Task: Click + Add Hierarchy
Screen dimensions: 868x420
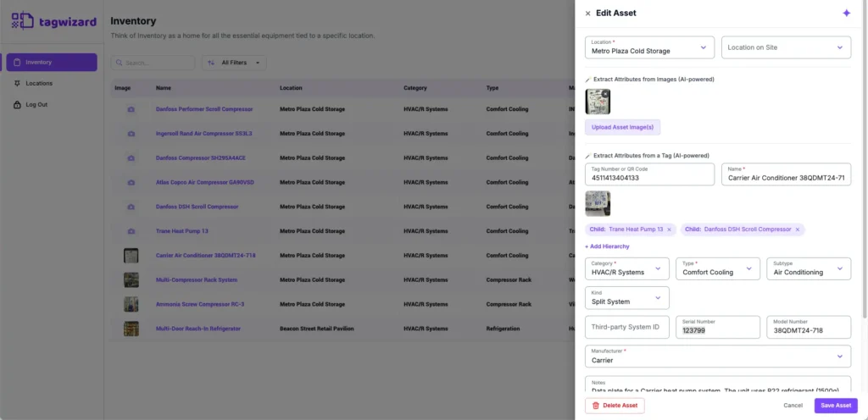Action: click(x=607, y=246)
